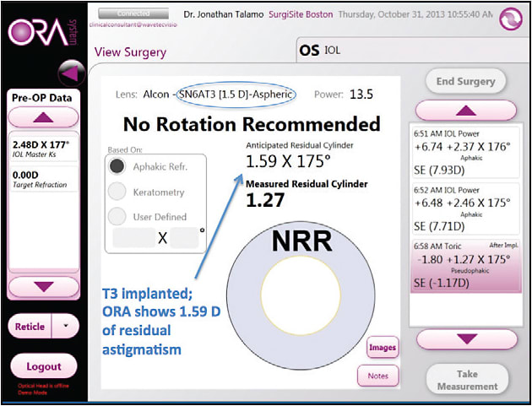The image size is (532, 406).
Task: Select the 6:52 AM IOL Power measurement
Action: tap(466, 208)
